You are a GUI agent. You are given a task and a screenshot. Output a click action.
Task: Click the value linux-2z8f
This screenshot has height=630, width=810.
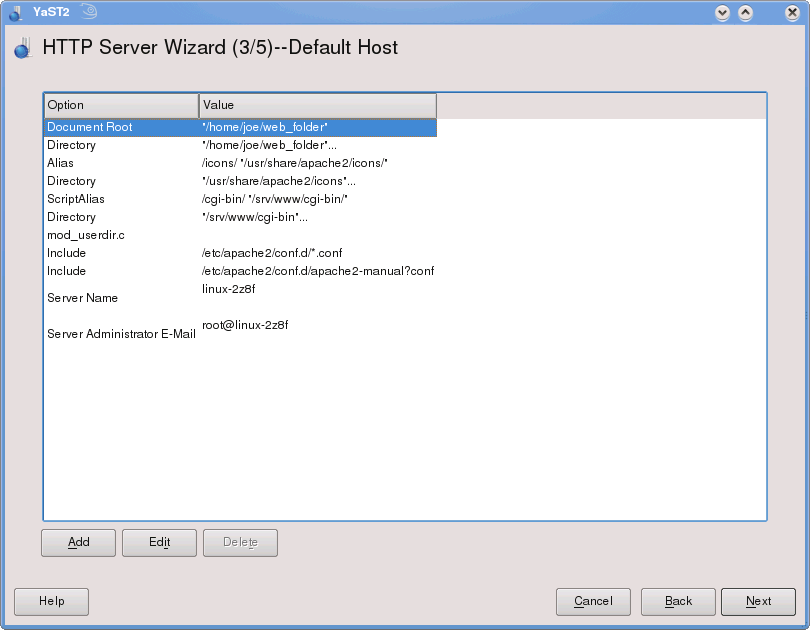coord(228,289)
